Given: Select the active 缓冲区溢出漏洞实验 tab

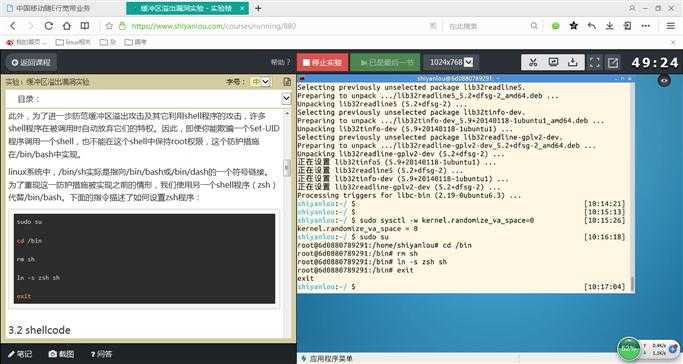Looking at the screenshot, I should click(x=186, y=8).
